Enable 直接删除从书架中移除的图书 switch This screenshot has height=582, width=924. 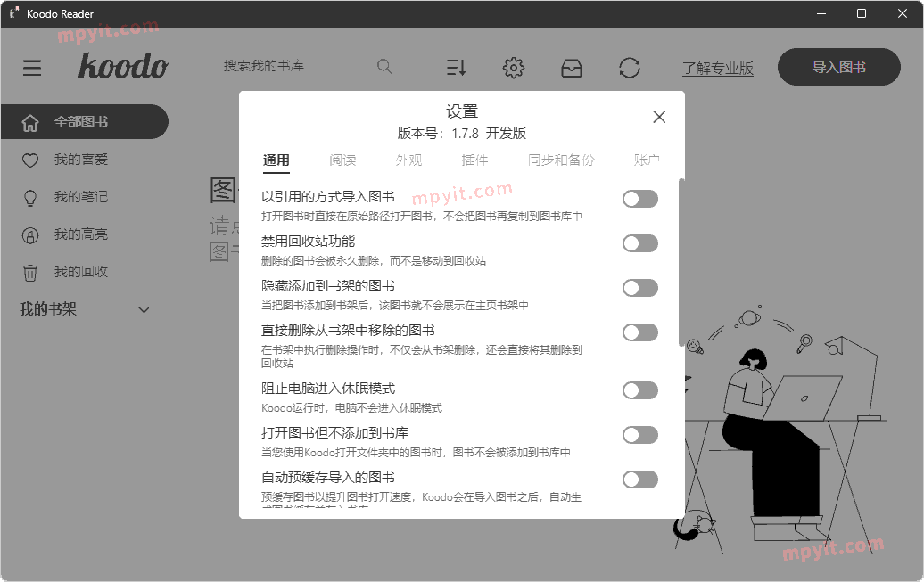[x=640, y=332]
